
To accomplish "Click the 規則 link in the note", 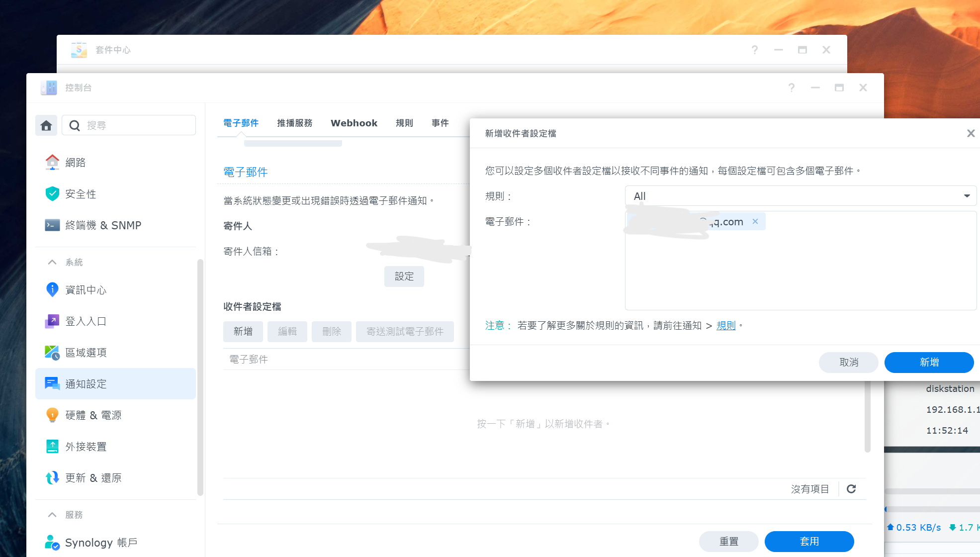I will point(725,325).
